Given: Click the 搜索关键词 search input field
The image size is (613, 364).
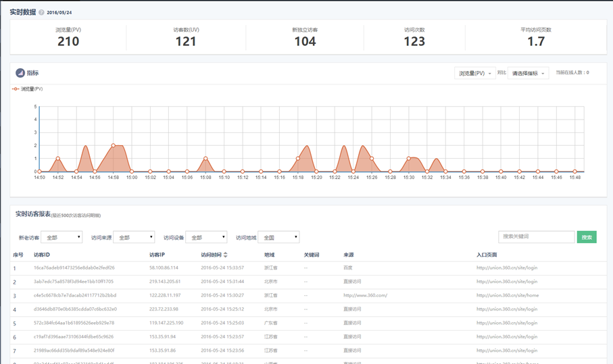Looking at the screenshot, I should [x=536, y=237].
